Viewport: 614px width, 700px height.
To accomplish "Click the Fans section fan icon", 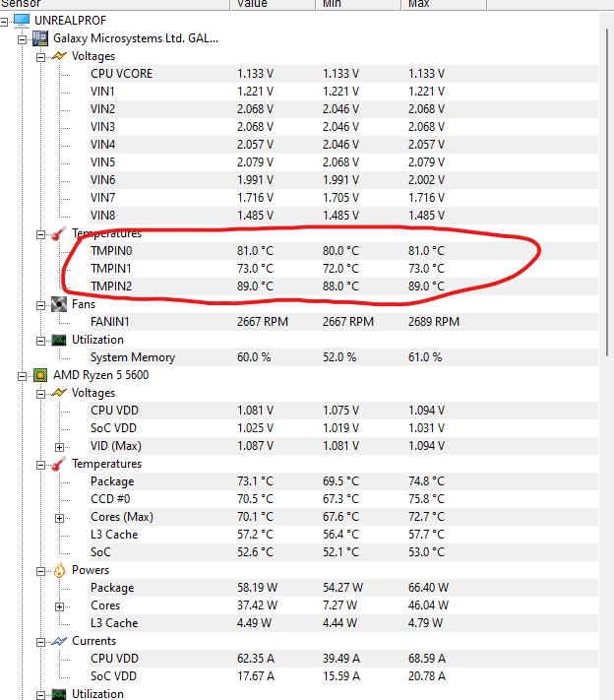I will click(x=59, y=304).
